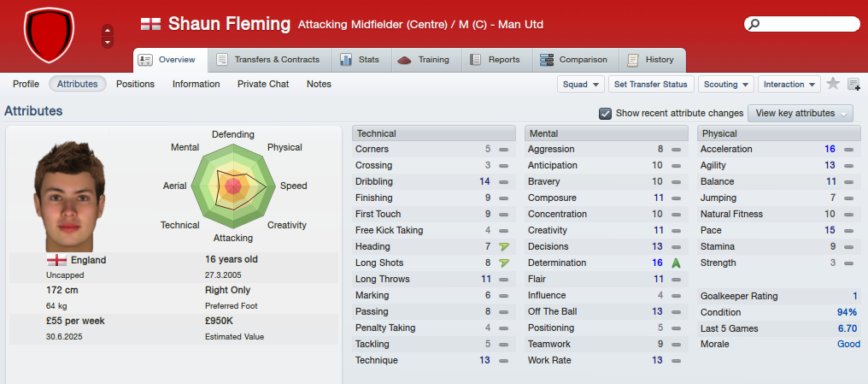Click the Man Utd club shield badge

point(49,34)
